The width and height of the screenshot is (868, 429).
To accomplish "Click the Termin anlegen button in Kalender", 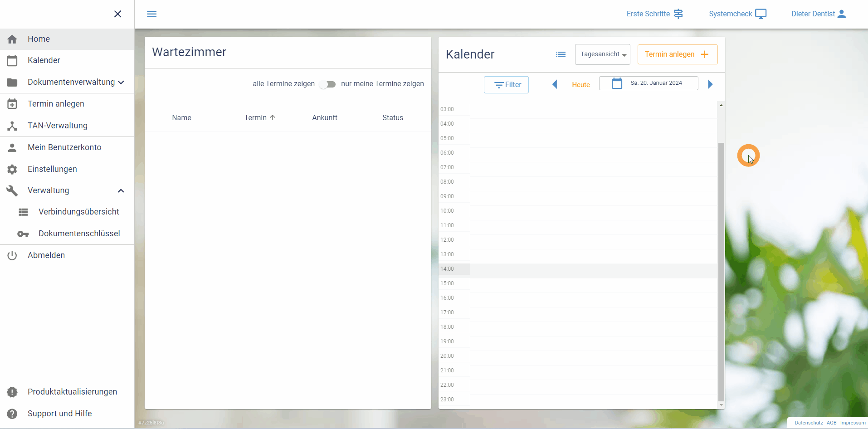I will [677, 54].
